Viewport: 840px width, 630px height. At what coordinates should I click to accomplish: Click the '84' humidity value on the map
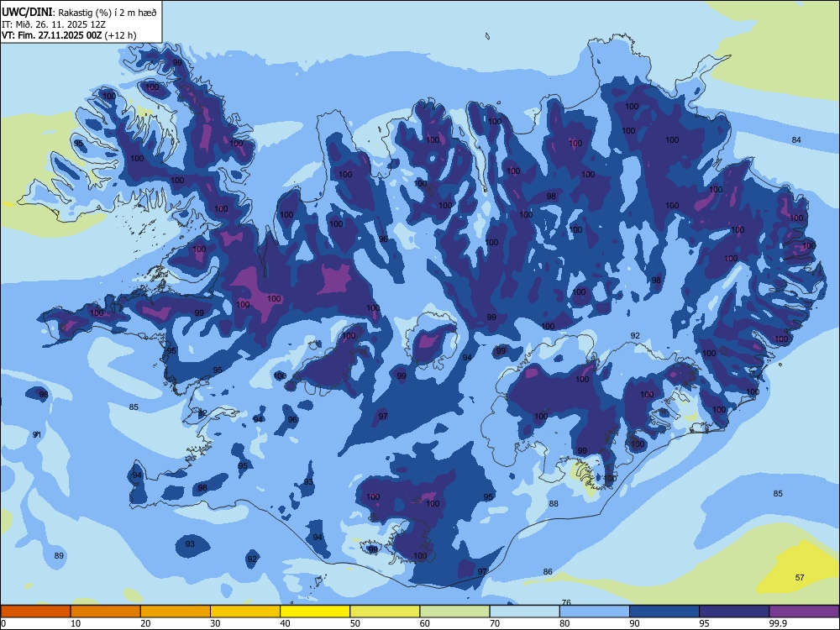tap(796, 139)
